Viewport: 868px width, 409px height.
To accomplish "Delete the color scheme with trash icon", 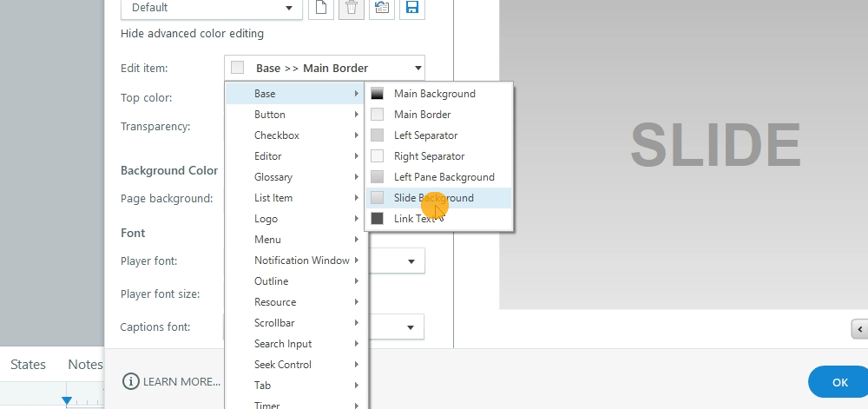I will pyautogui.click(x=351, y=8).
